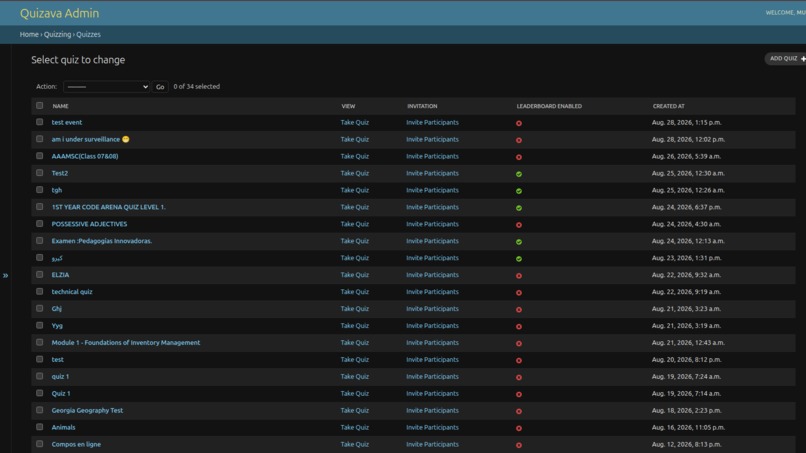
Task: Tick the Test2 row checkbox
Action: 40,173
